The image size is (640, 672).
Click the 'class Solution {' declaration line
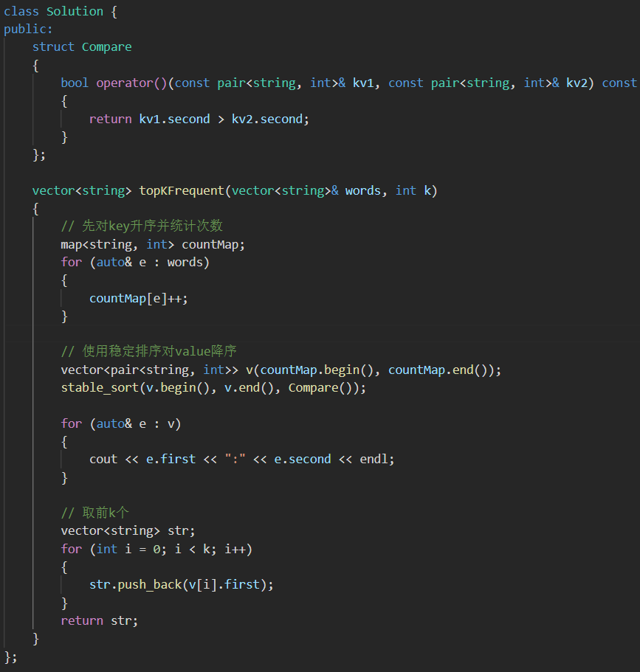point(61,12)
